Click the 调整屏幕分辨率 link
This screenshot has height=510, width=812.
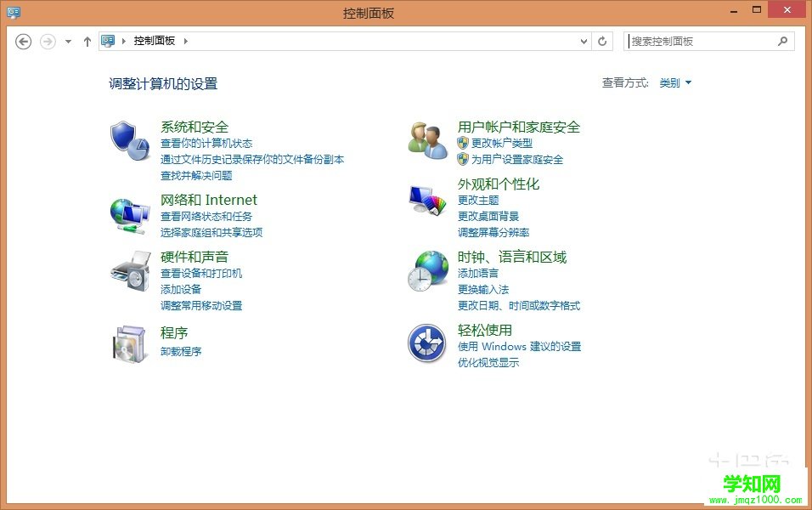[493, 232]
